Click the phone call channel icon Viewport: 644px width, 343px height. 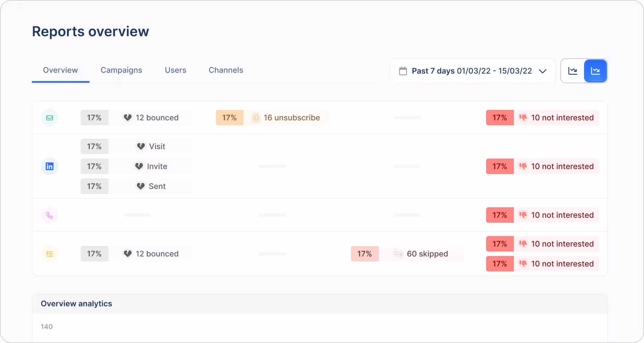pyautogui.click(x=50, y=215)
